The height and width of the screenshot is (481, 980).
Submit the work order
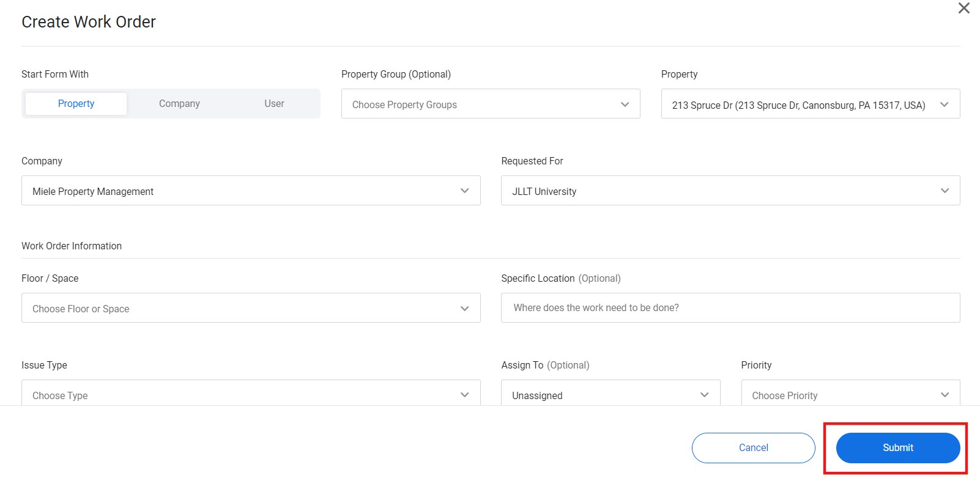point(897,448)
